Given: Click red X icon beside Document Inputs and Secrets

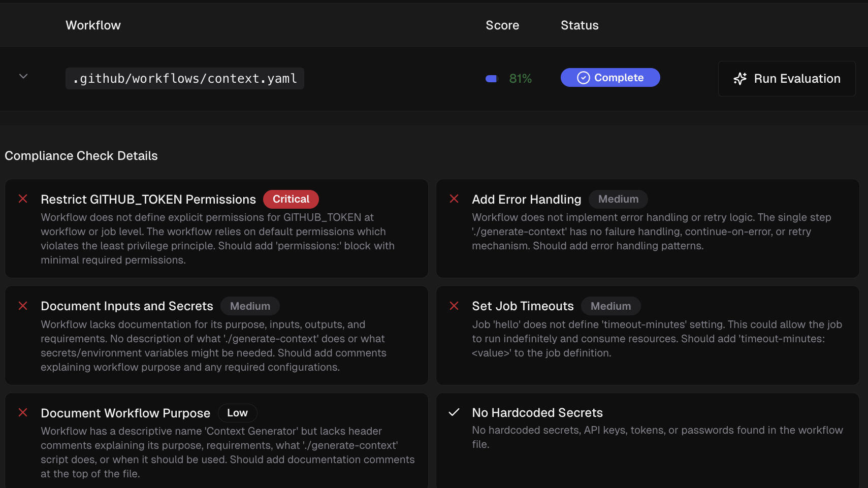Looking at the screenshot, I should [23, 306].
